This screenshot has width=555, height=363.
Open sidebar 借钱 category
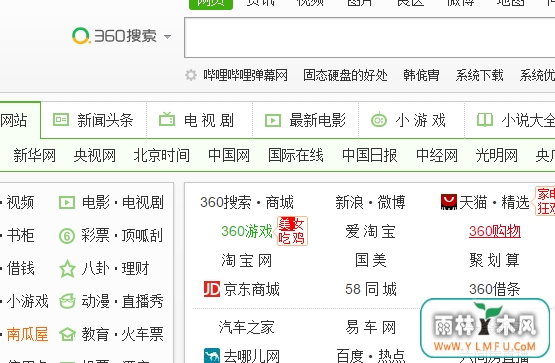pyautogui.click(x=20, y=269)
